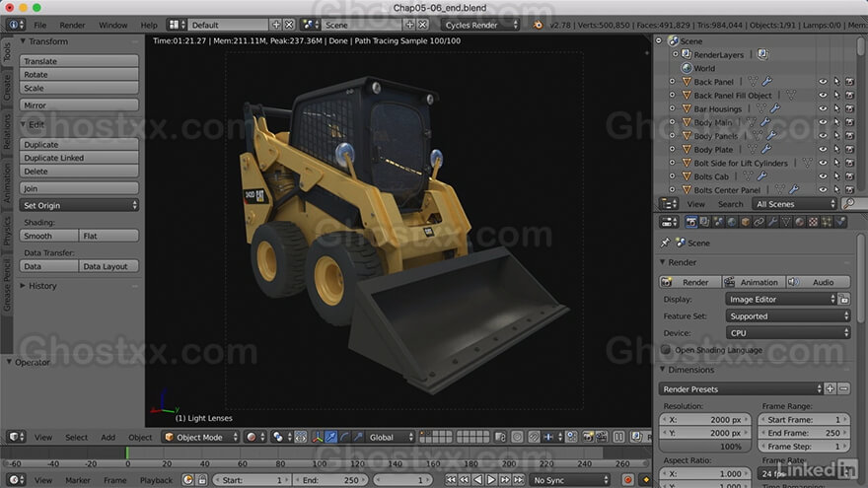
Task: Jump to the last frame in the timeline
Action: 518,480
